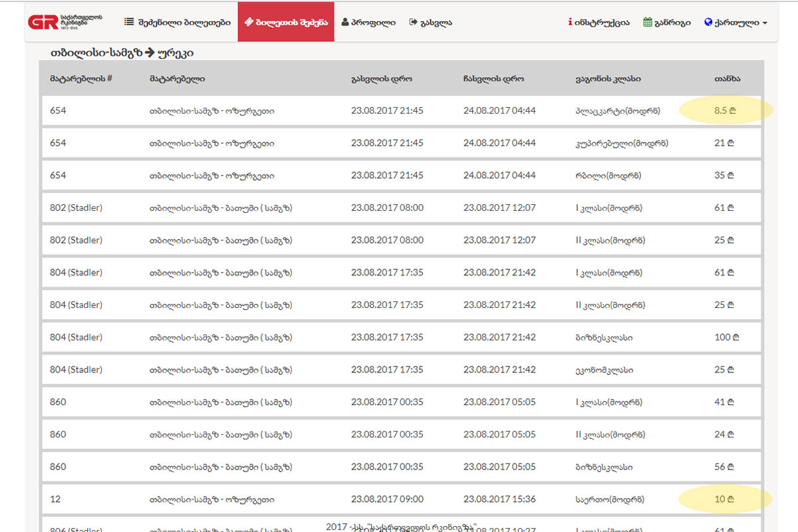Click II კლასი(მოდრნ) in the train 860 row
Screen dimensions: 798x532
[x=610, y=434]
